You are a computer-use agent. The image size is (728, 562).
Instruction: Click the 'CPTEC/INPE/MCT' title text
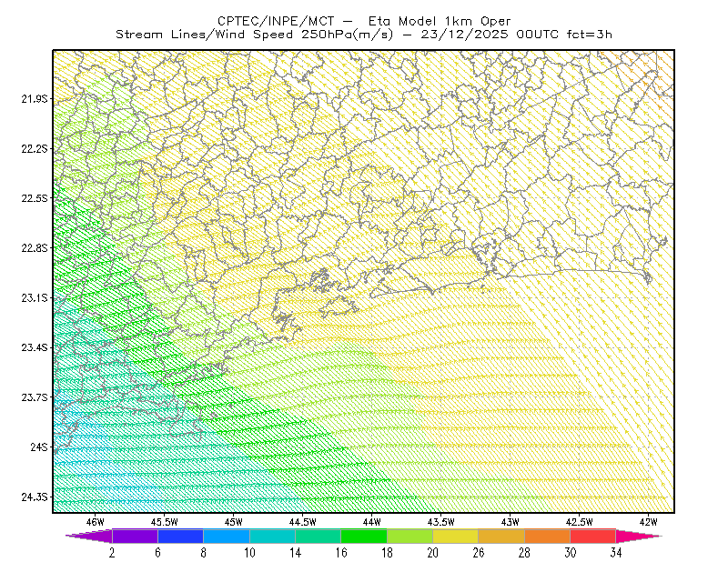(276, 21)
